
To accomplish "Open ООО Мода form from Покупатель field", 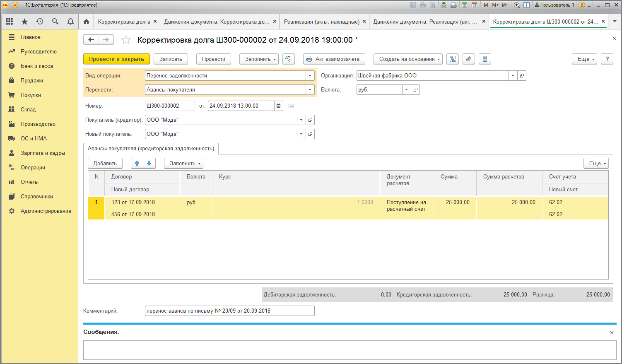I will coord(310,120).
